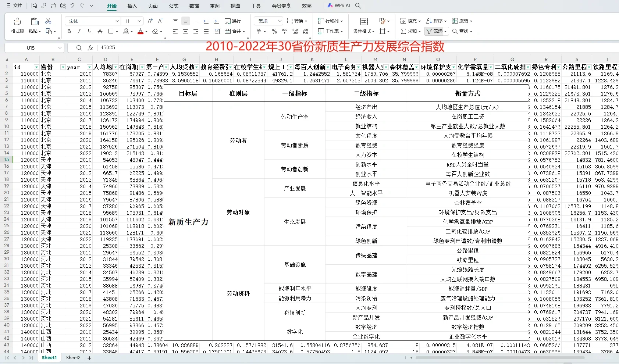Click the Save icon in quick access bar
Image resolution: width=619 pixels, height=364 pixels.
pos(34,6)
